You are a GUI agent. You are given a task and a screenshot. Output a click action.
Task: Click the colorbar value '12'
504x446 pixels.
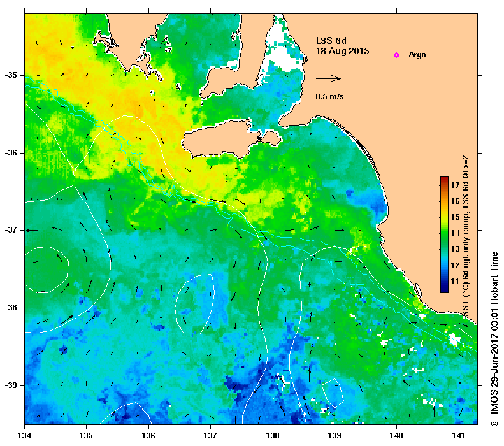click(455, 266)
